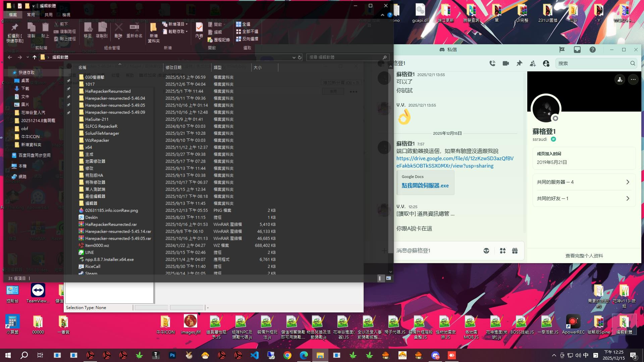Open 歷程記錄 history in ribbon
644x362 pixels.
click(219, 40)
